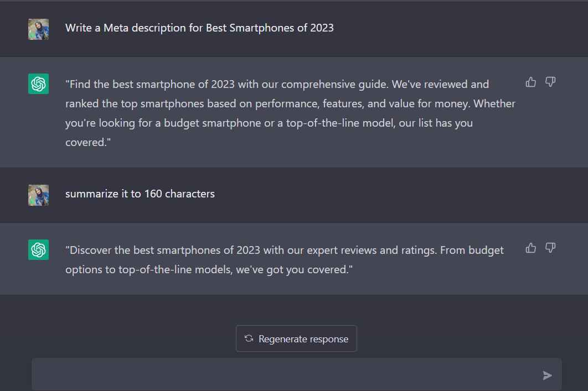Click the line starting 'you're looking for a budget'
Image resolution: width=588 pixels, height=391 pixels.
(x=269, y=123)
